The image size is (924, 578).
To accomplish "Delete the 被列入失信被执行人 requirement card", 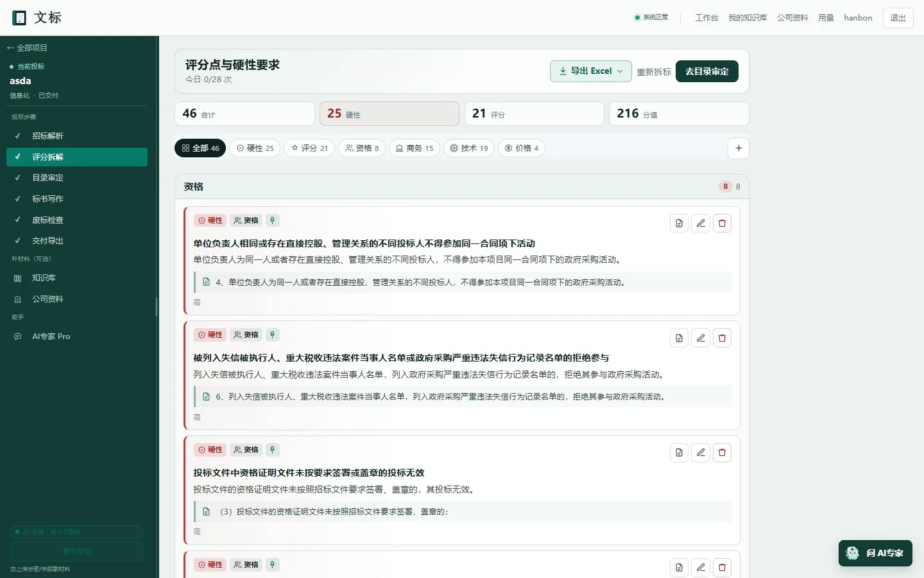I will pos(722,338).
